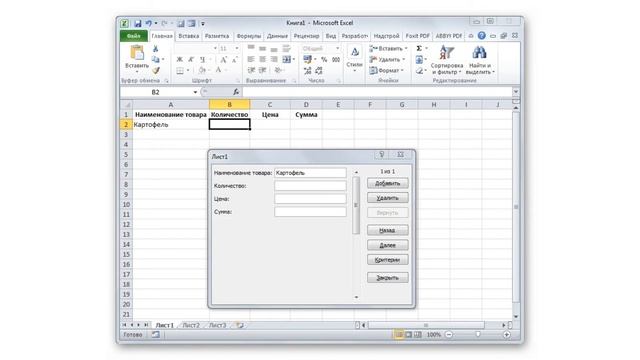Click the merge and center icon
Screen dimensions: 640x360
[x=287, y=60]
